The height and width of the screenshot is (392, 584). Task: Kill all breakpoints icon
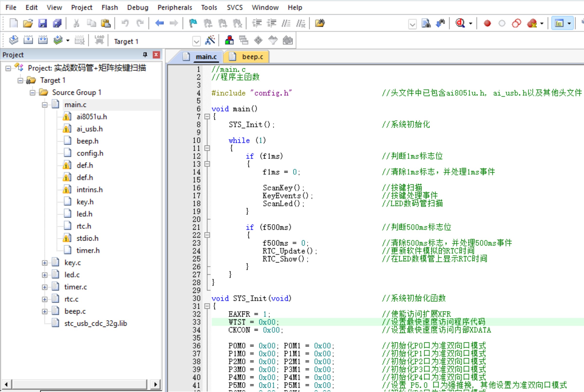pyautogui.click(x=532, y=23)
